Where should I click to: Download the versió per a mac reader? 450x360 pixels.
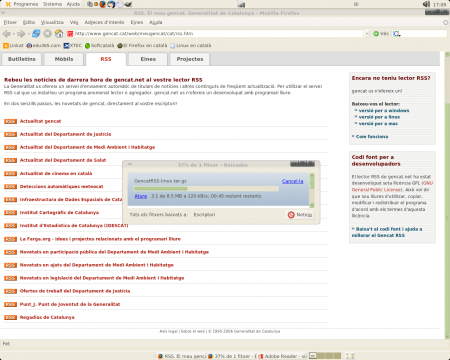[378, 124]
